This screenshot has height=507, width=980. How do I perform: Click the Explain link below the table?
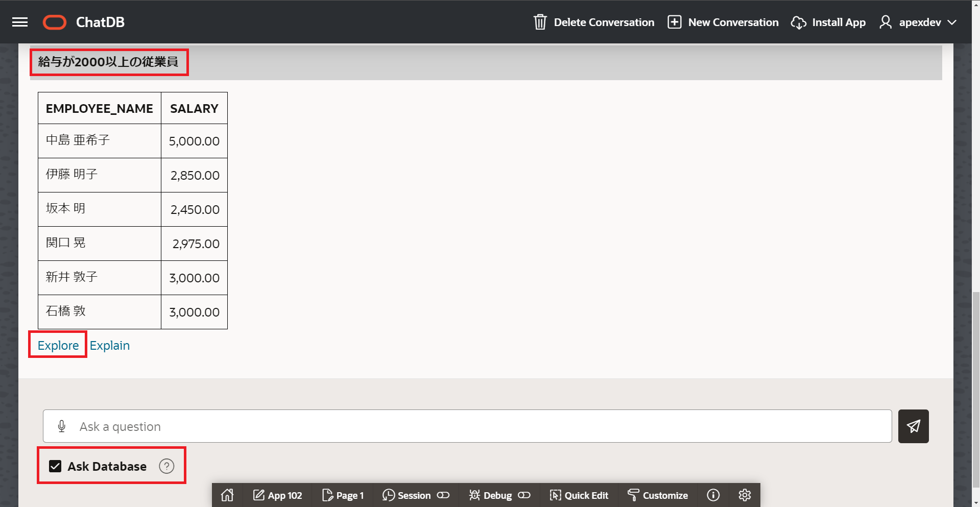click(x=110, y=346)
